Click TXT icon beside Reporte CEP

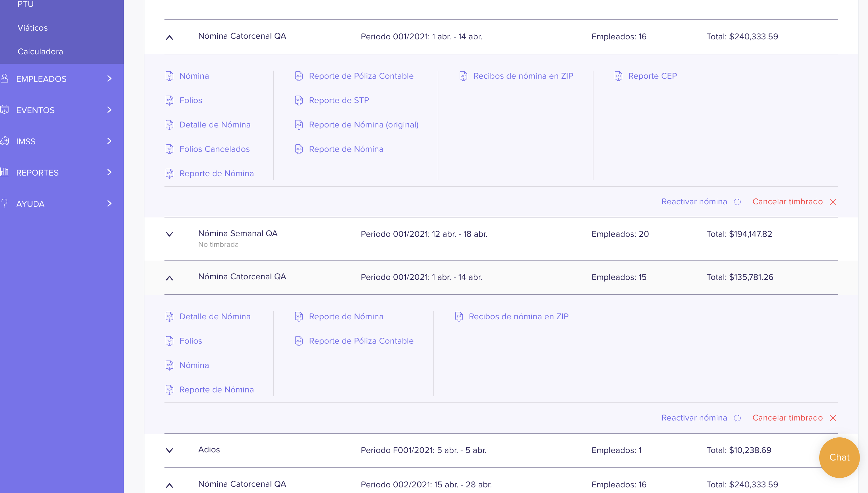click(618, 76)
